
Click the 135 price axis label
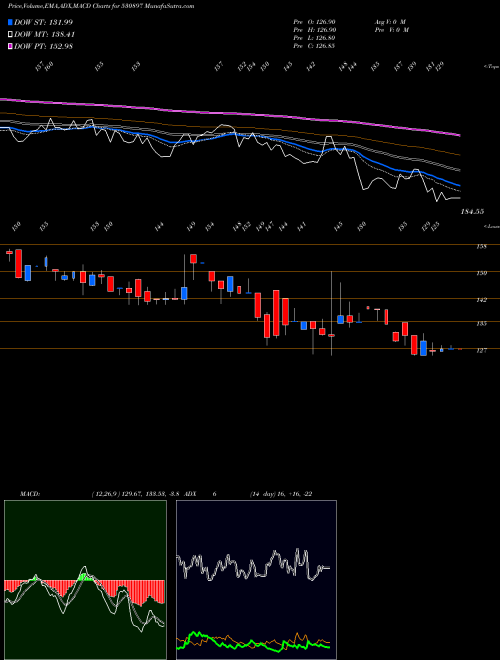(481, 324)
